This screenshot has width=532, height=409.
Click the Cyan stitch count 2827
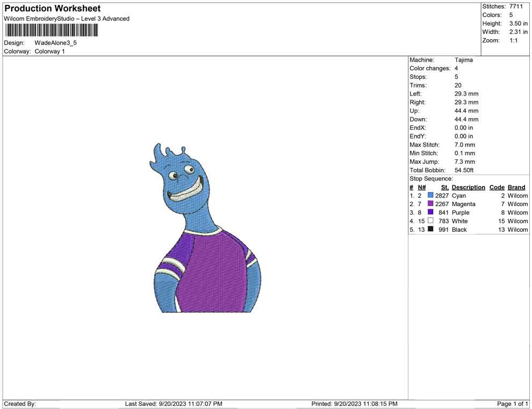[442, 195]
